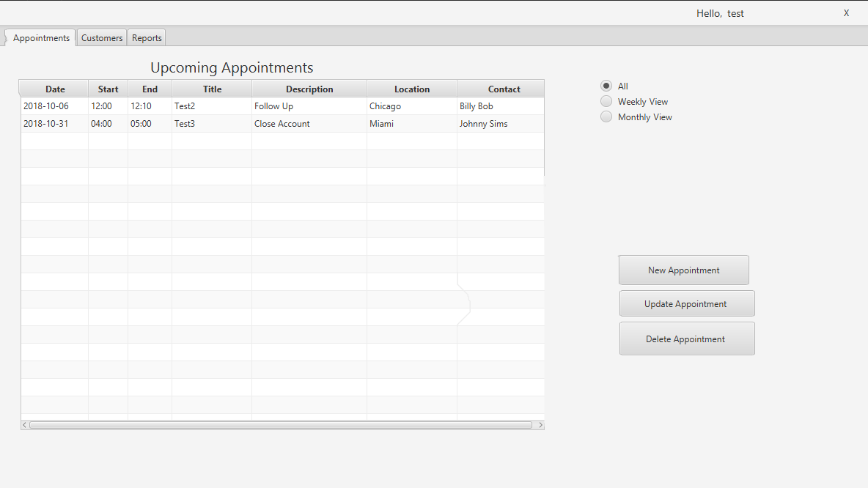
Task: Sort appointments by the Title column
Action: pyautogui.click(x=212, y=88)
